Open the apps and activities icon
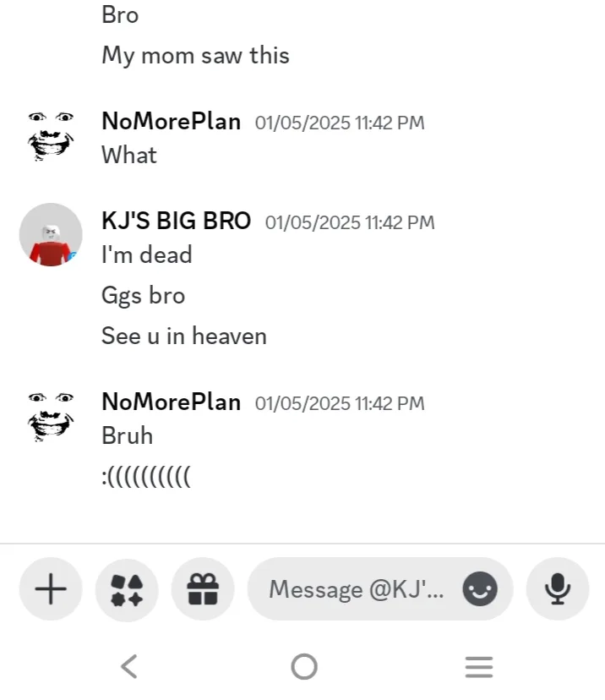The height and width of the screenshot is (700, 605). coord(127,589)
